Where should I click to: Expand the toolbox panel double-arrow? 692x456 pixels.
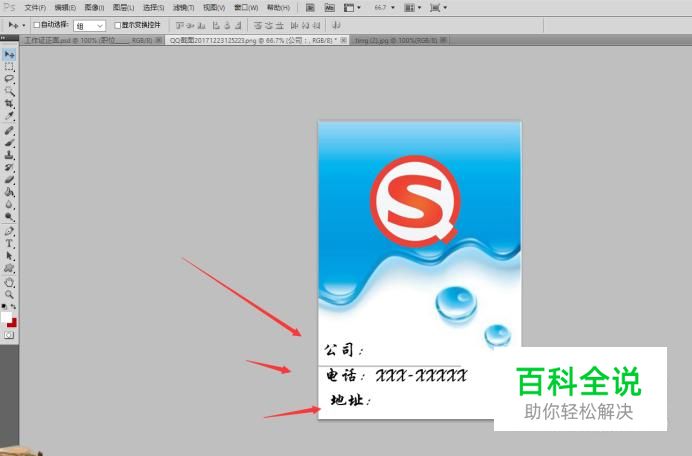(x=4, y=38)
